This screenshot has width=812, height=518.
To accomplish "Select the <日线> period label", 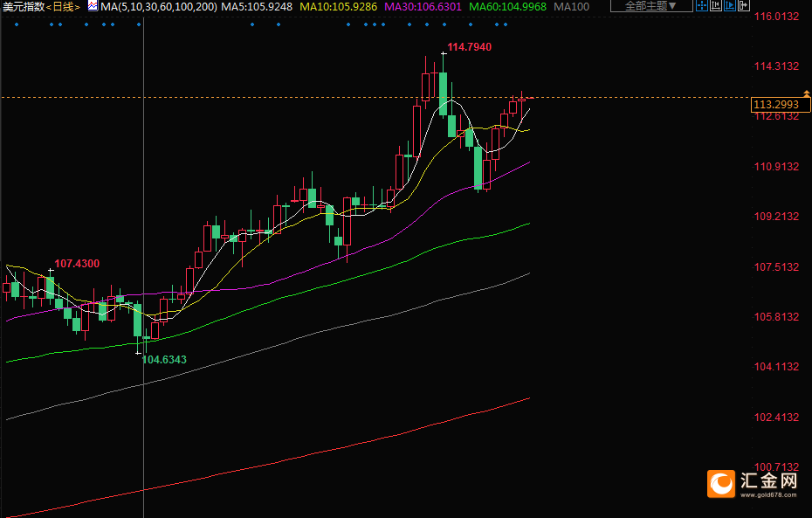I will point(63,7).
